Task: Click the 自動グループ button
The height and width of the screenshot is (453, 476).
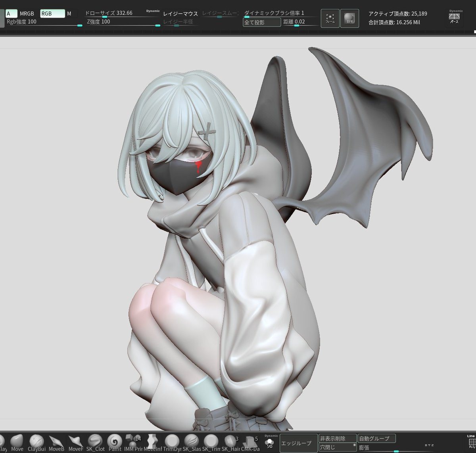Action: 376,438
